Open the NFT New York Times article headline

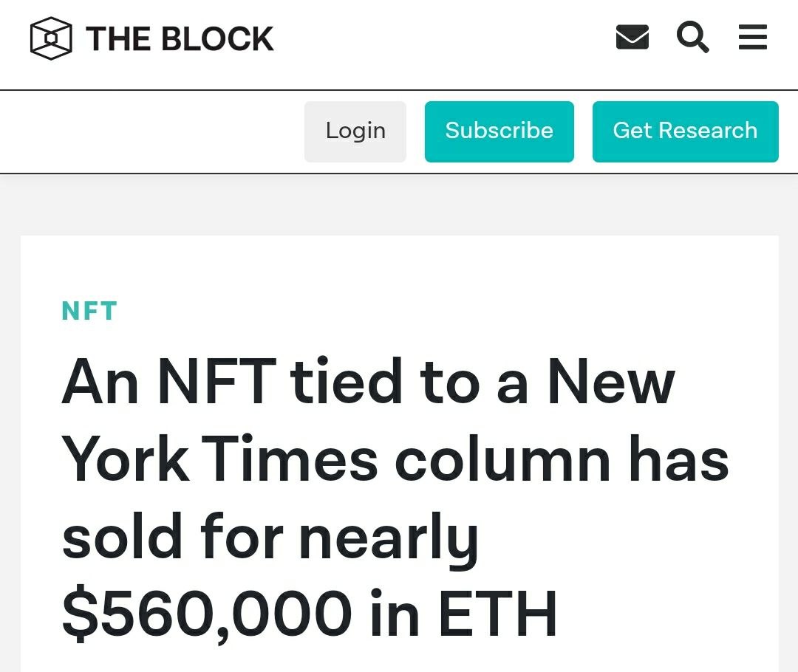pos(395,496)
